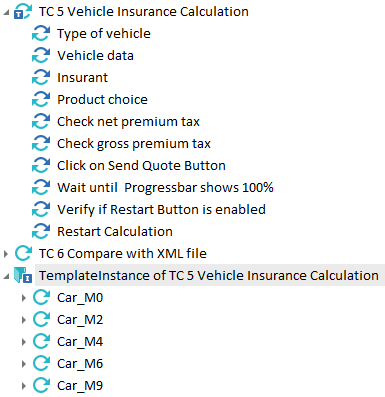
Task: Click the template icon of TC 5 Vehicle Insurance Calculation
Action: click(23, 12)
